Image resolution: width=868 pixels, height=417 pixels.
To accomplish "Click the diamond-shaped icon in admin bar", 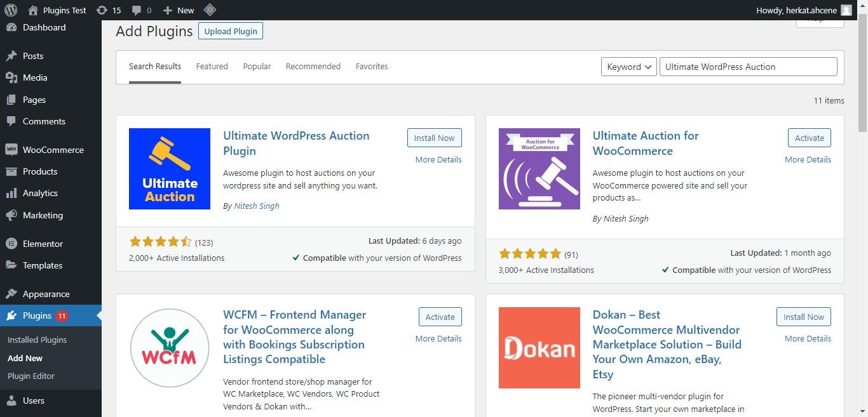I will coord(210,10).
